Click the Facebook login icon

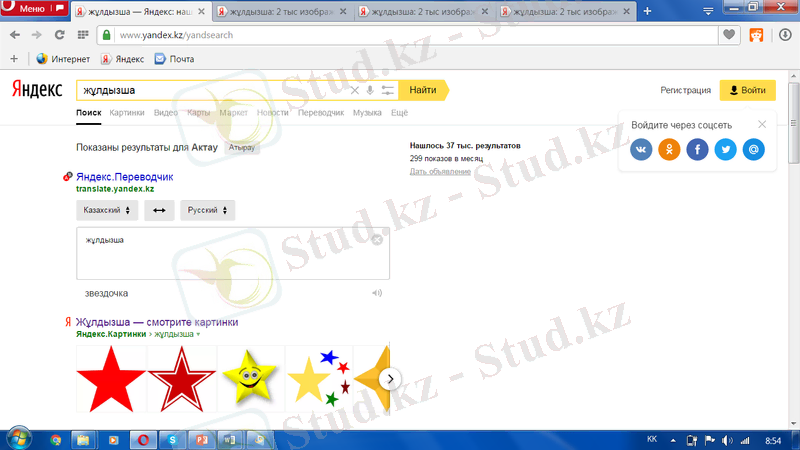click(698, 149)
